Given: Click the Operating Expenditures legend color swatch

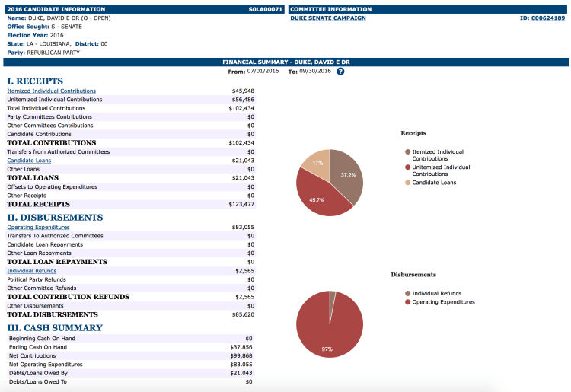Looking at the screenshot, I should [x=408, y=301].
